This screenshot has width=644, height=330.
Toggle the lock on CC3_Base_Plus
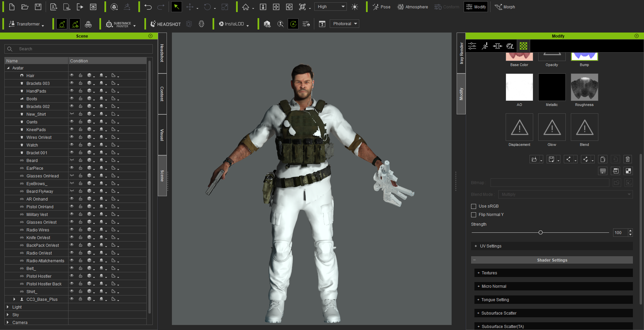tap(81, 299)
